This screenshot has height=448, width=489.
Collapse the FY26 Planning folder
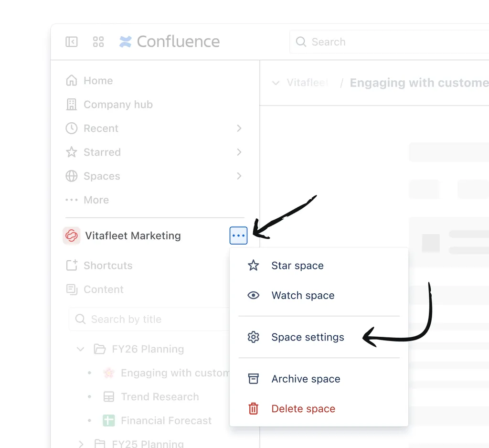81,349
